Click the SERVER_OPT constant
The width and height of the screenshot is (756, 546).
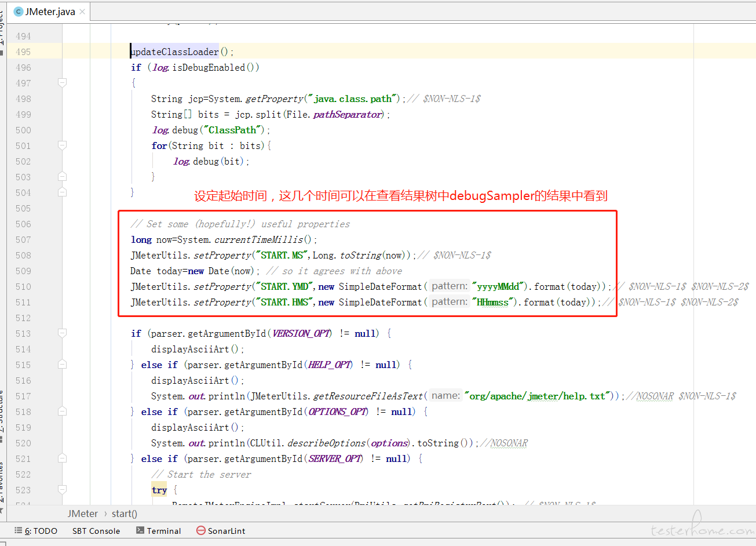pyautogui.click(x=335, y=458)
